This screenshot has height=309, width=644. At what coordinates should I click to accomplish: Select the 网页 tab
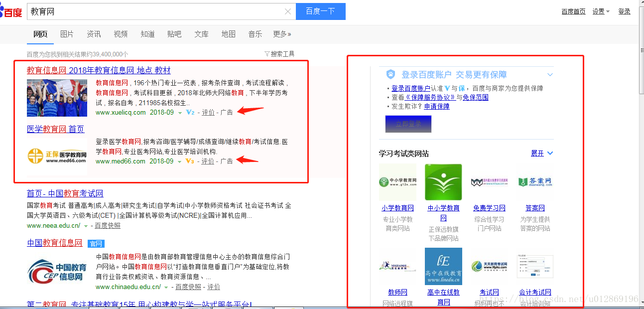(x=40, y=34)
